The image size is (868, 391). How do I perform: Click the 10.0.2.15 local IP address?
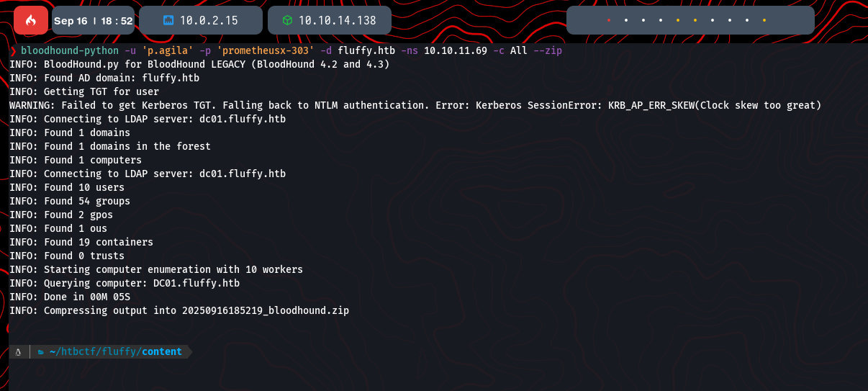coord(209,20)
